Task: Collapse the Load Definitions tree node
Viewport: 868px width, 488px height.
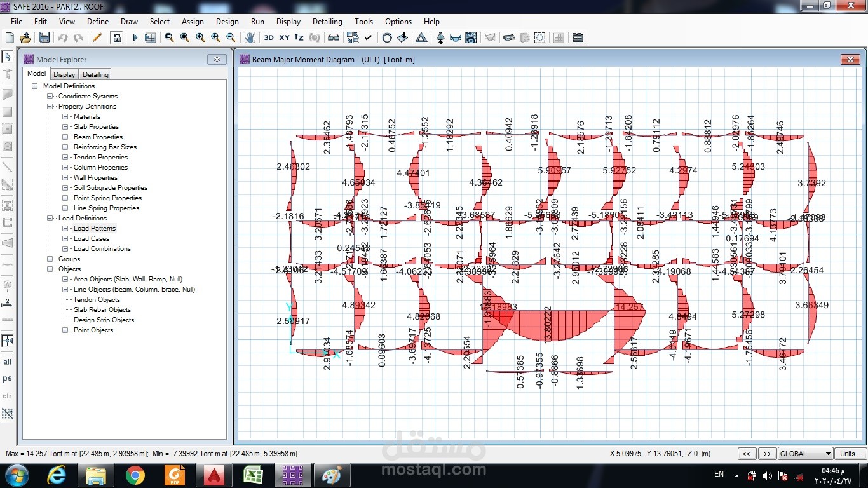Action: point(50,219)
